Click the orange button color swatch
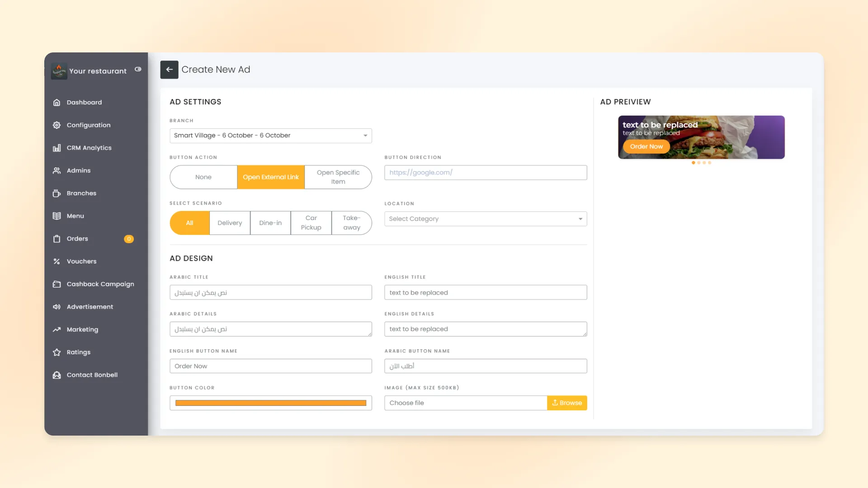868x488 pixels. click(x=271, y=403)
